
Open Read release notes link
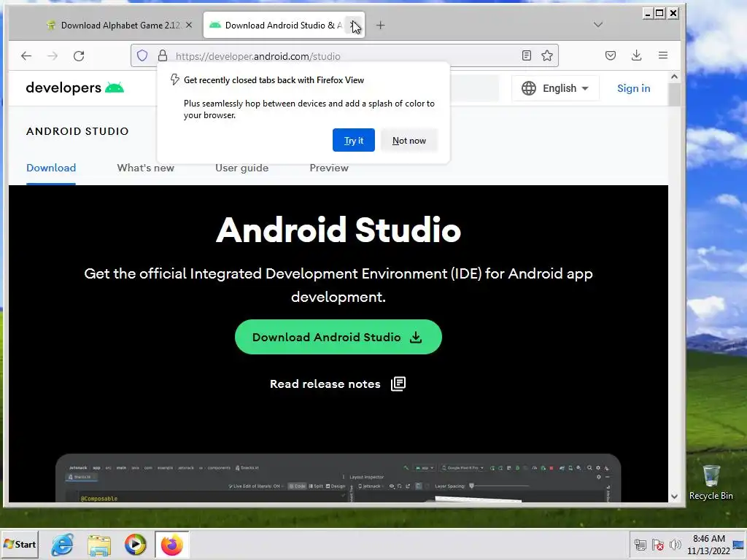click(x=325, y=384)
